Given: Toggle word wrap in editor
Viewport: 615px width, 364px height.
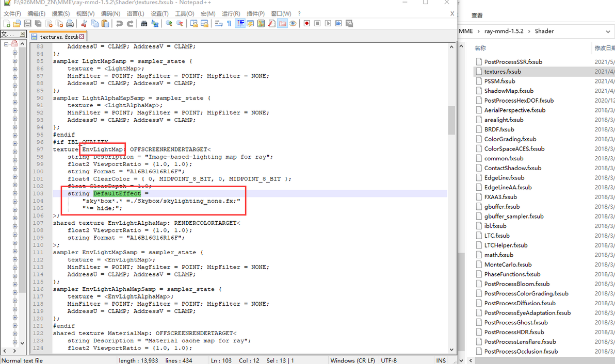Looking at the screenshot, I should [x=218, y=24].
